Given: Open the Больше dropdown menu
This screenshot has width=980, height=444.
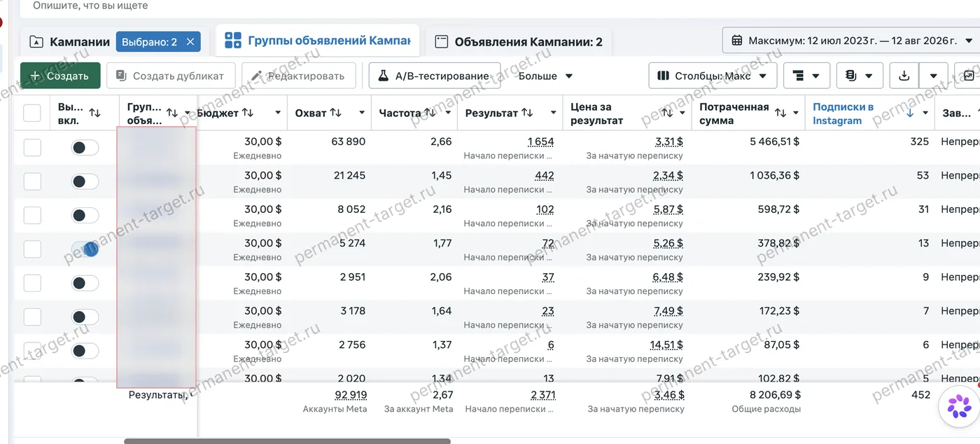Looking at the screenshot, I should coord(545,76).
